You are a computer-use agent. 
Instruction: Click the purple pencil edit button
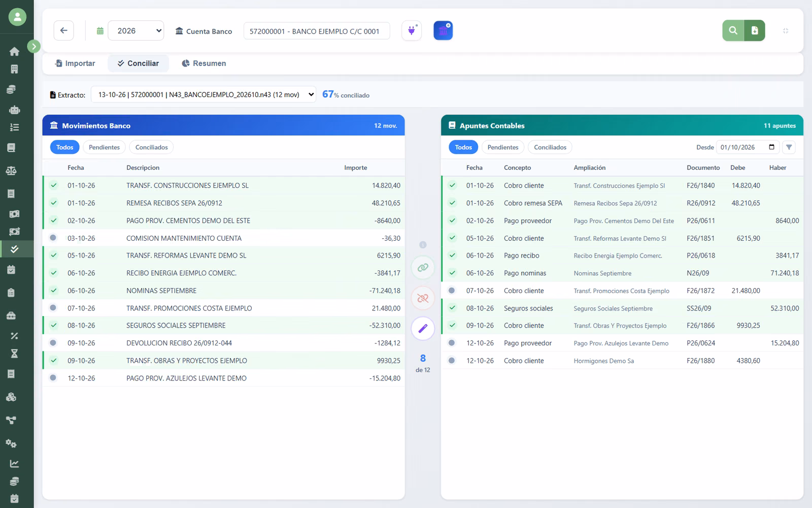point(423,329)
